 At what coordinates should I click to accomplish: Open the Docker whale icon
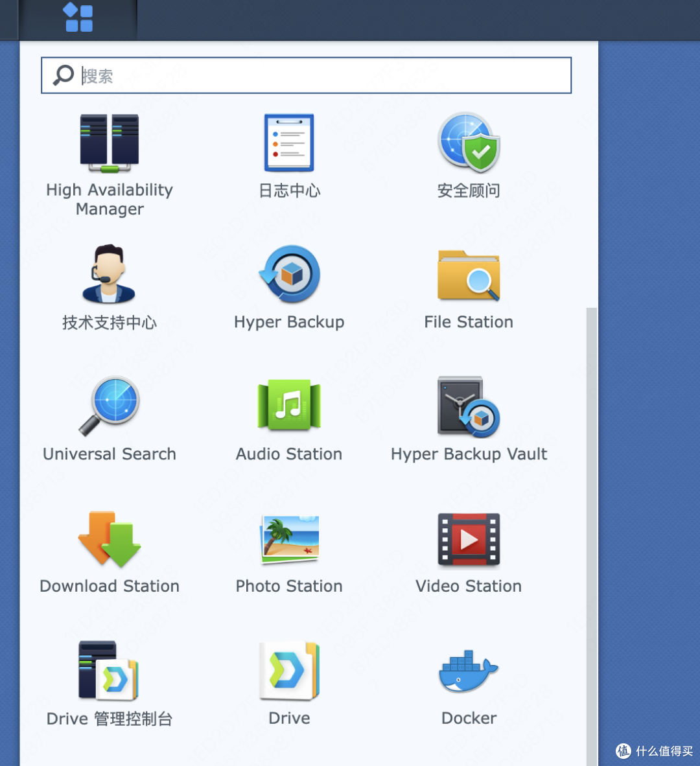click(x=469, y=671)
